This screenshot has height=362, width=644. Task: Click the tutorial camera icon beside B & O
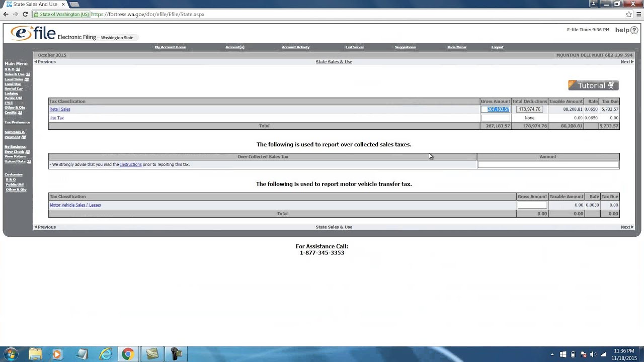click(18, 69)
